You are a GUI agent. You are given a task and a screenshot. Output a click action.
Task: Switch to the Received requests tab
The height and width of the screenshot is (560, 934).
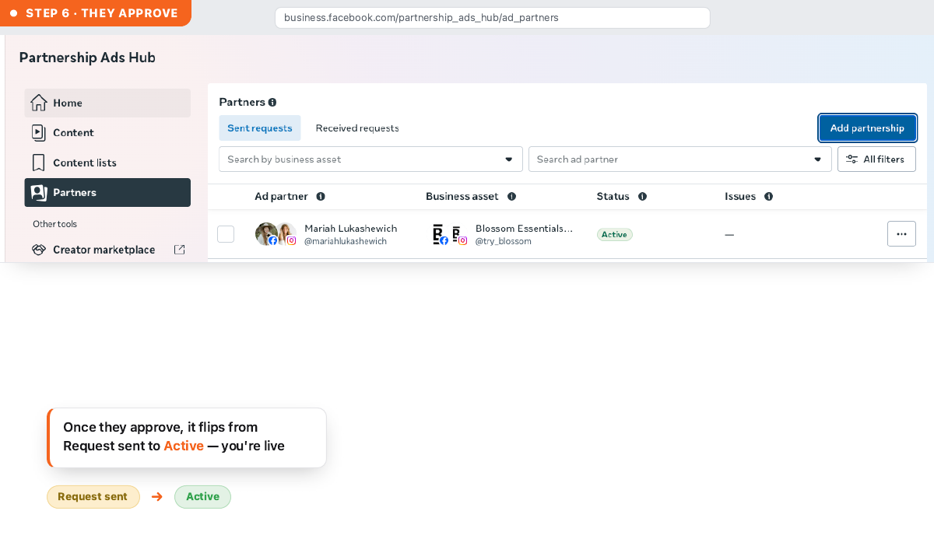click(x=357, y=128)
